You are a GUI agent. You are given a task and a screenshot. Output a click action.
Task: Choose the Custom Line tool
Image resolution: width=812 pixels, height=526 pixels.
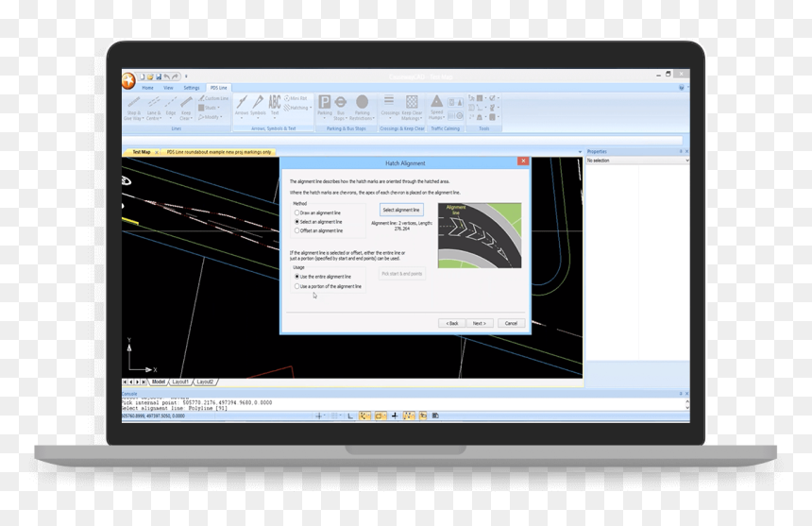coord(213,98)
